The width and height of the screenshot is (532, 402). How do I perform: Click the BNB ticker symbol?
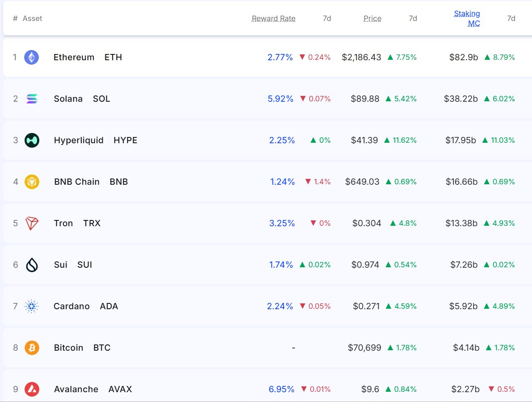tap(119, 182)
